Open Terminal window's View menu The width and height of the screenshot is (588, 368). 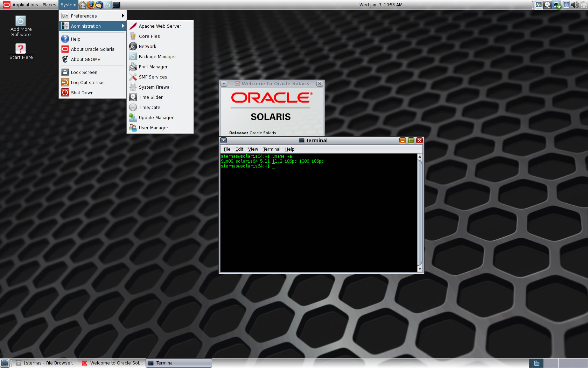pos(253,149)
